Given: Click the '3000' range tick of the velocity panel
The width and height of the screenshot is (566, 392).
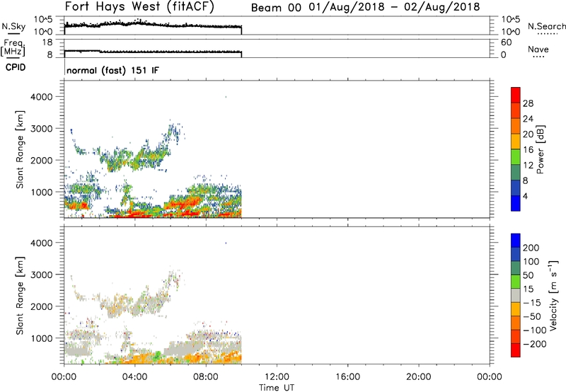Looking at the screenshot, I should click(x=42, y=275).
